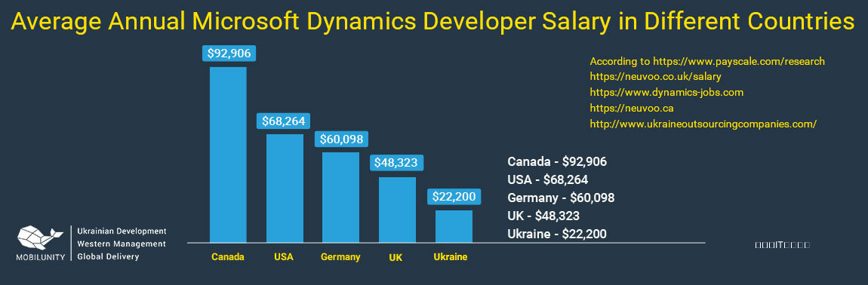Screen dimensions: 868x285
Task: Select the Germany salary bar
Action: [x=341, y=197]
